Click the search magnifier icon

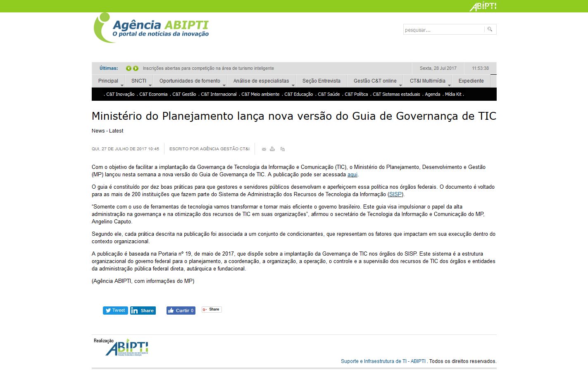click(490, 29)
